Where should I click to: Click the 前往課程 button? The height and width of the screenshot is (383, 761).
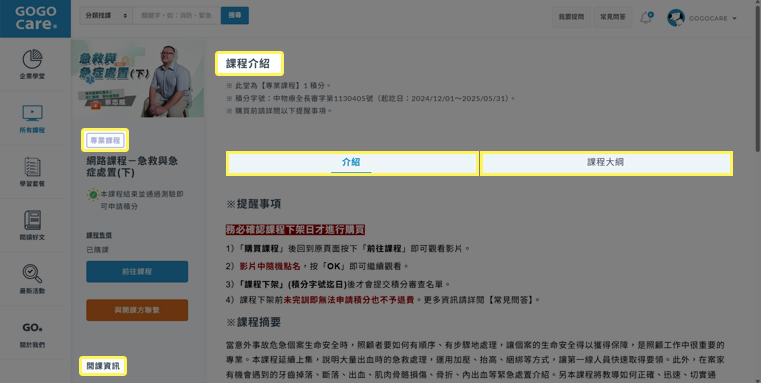[137, 272]
